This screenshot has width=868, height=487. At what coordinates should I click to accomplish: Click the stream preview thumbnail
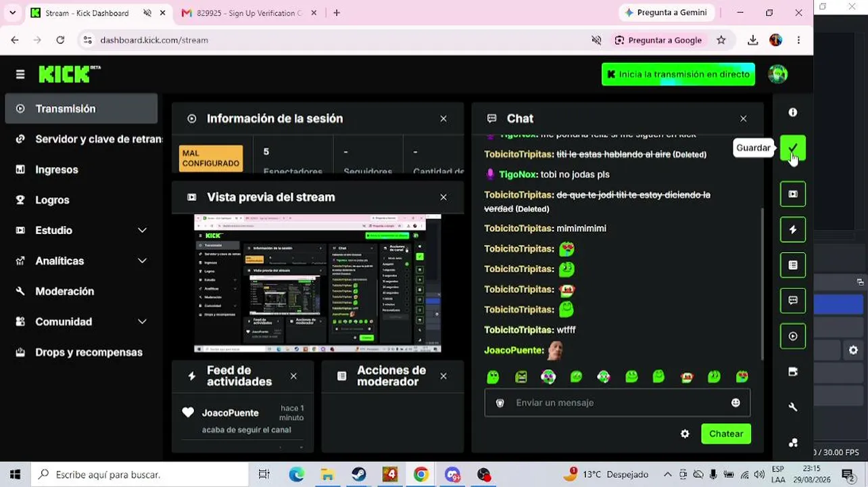(317, 283)
